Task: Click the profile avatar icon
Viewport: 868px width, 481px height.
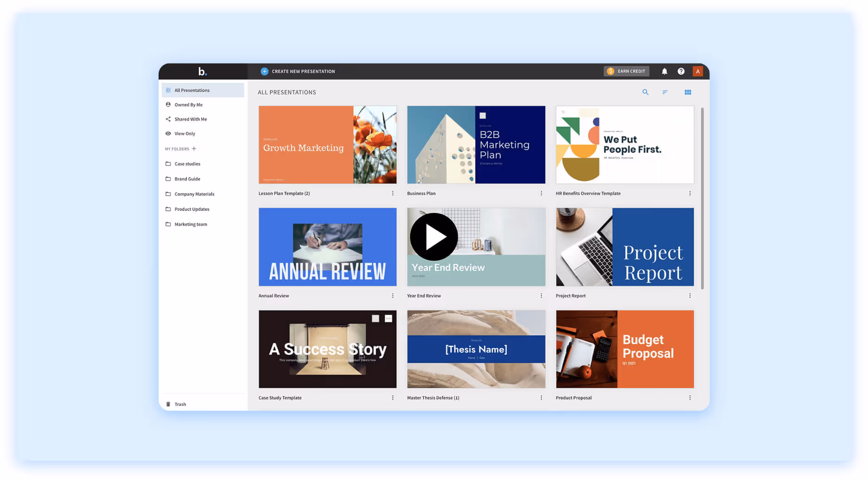Action: click(698, 71)
